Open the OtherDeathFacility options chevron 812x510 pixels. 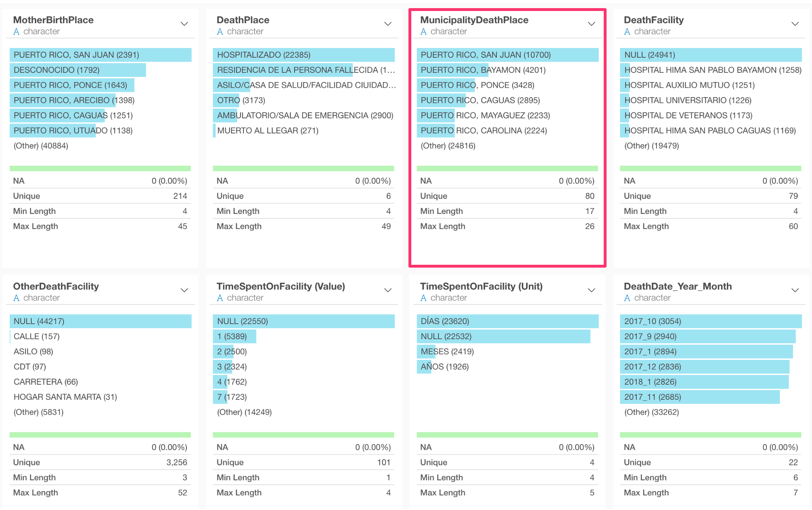coord(184,290)
